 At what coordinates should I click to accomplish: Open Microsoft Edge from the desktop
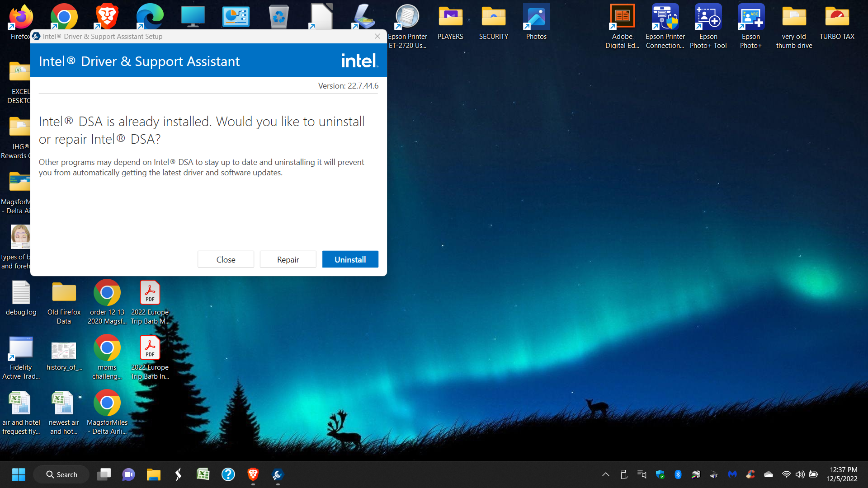point(149,16)
